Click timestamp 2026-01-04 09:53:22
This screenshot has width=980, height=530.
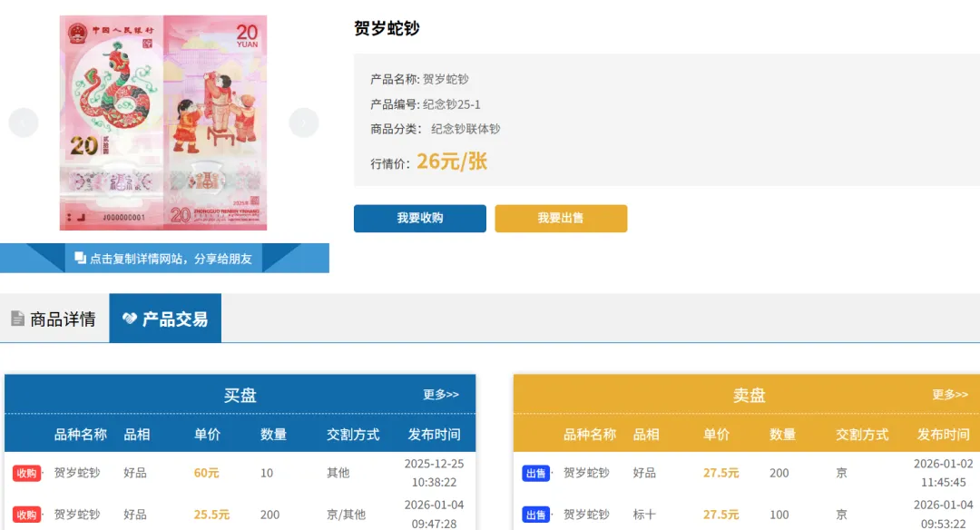tap(943, 515)
